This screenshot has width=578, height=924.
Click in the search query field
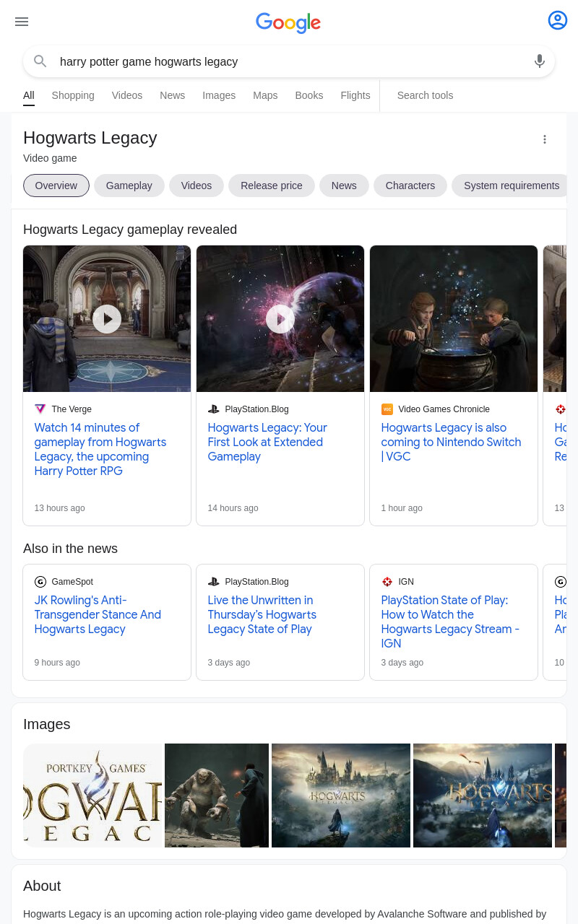[289, 62]
